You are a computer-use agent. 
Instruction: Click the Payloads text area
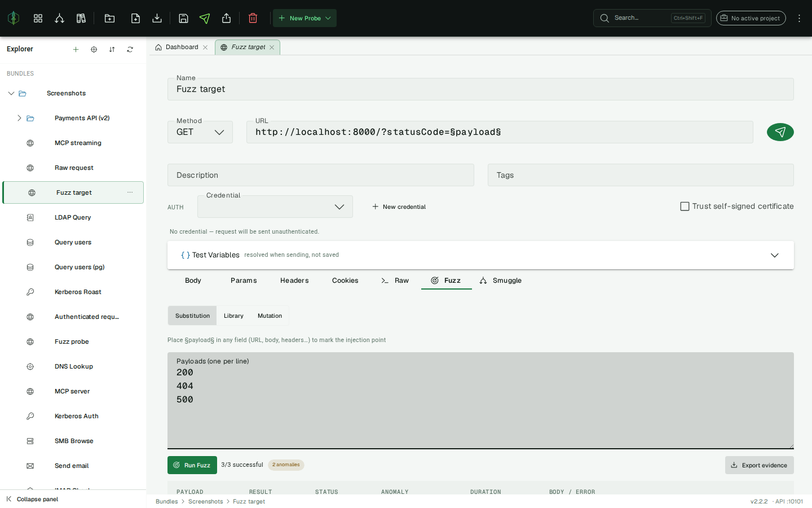[x=480, y=401]
